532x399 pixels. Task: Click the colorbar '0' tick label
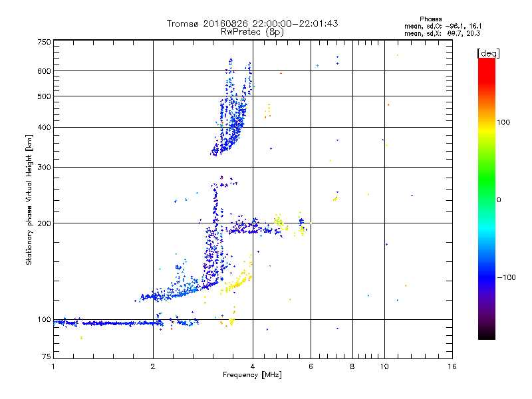click(499, 200)
